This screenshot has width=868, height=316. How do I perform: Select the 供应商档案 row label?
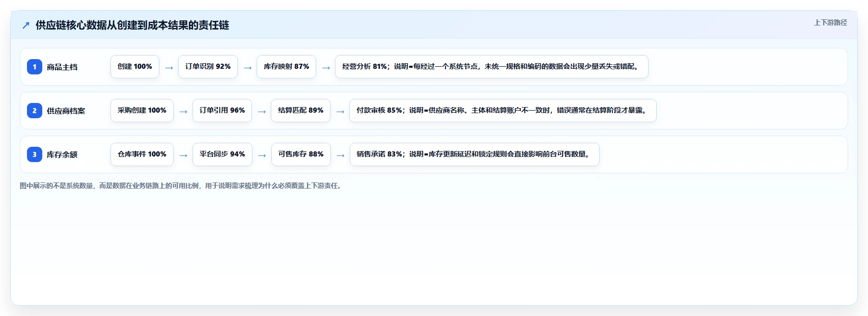[x=66, y=111]
